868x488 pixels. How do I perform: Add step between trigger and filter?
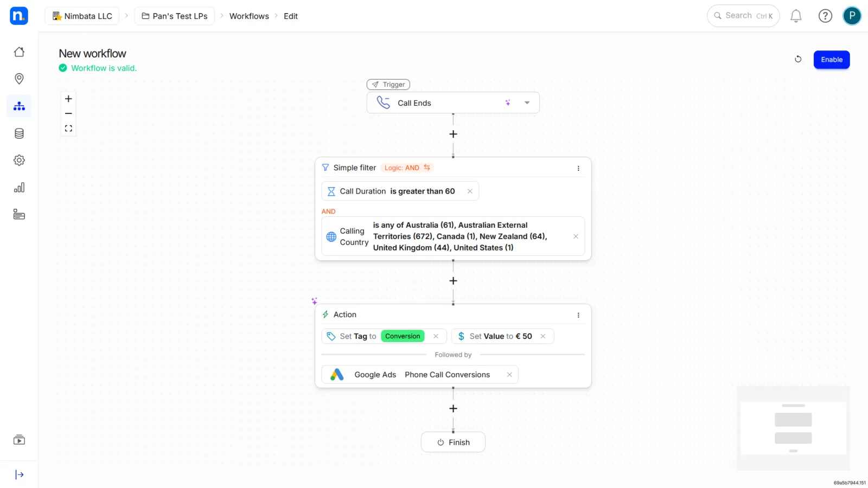click(453, 134)
